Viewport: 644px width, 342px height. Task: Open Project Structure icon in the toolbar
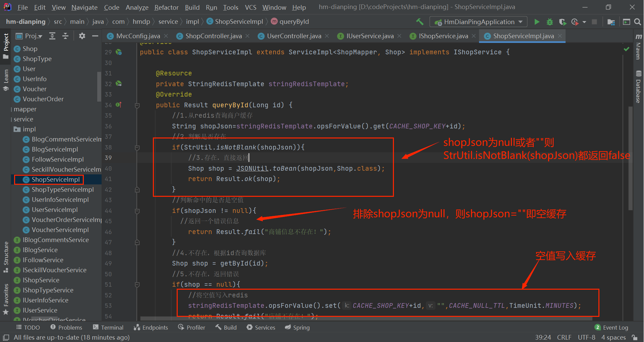(x=611, y=22)
